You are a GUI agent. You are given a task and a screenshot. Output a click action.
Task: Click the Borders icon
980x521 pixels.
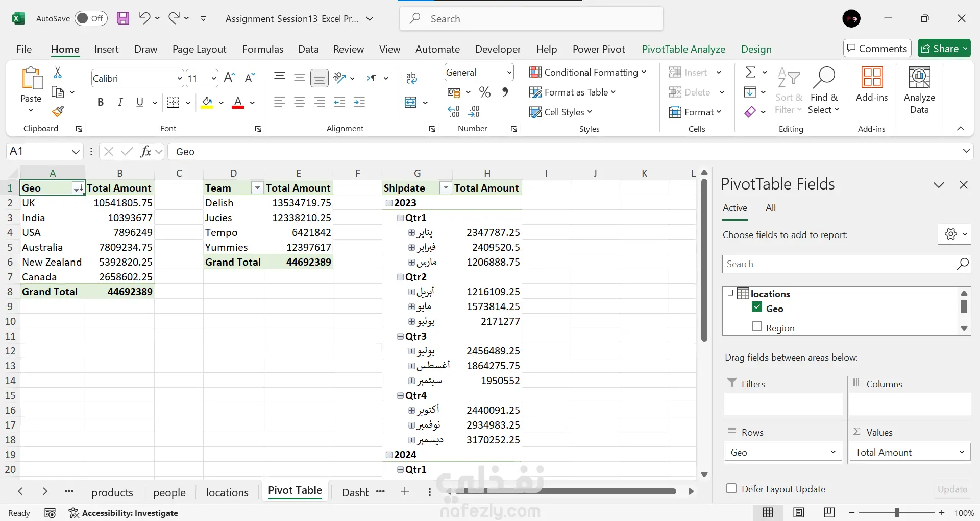point(174,103)
